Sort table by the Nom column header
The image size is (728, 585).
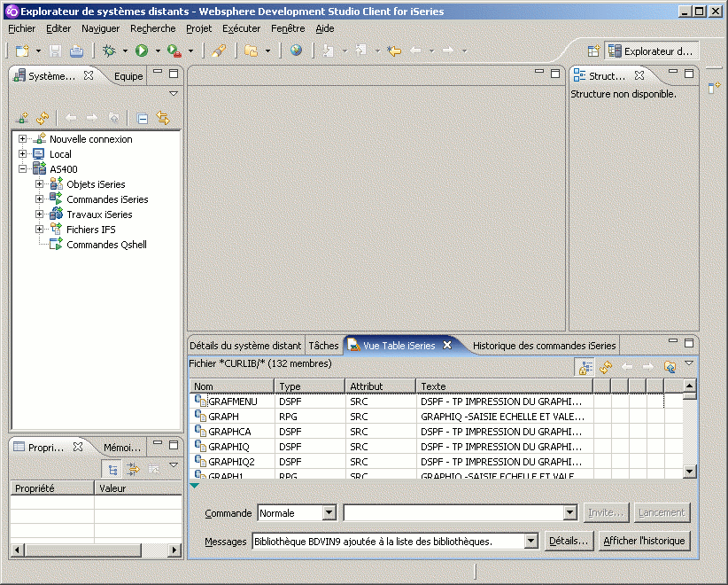coord(232,386)
